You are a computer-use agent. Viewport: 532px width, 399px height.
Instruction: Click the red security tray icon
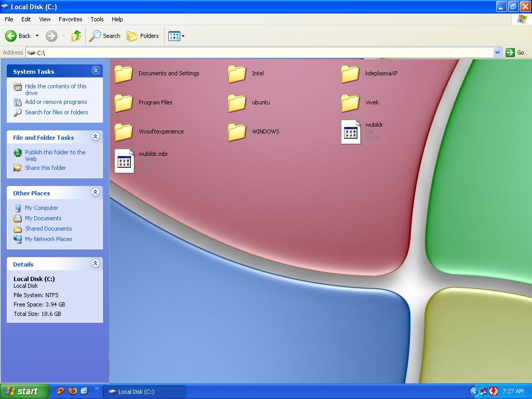coord(494,392)
